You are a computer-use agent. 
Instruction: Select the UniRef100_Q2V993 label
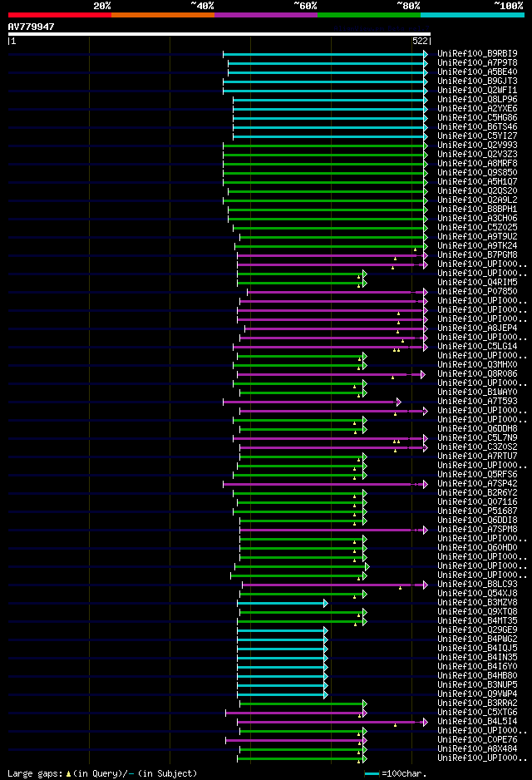[x=477, y=146]
